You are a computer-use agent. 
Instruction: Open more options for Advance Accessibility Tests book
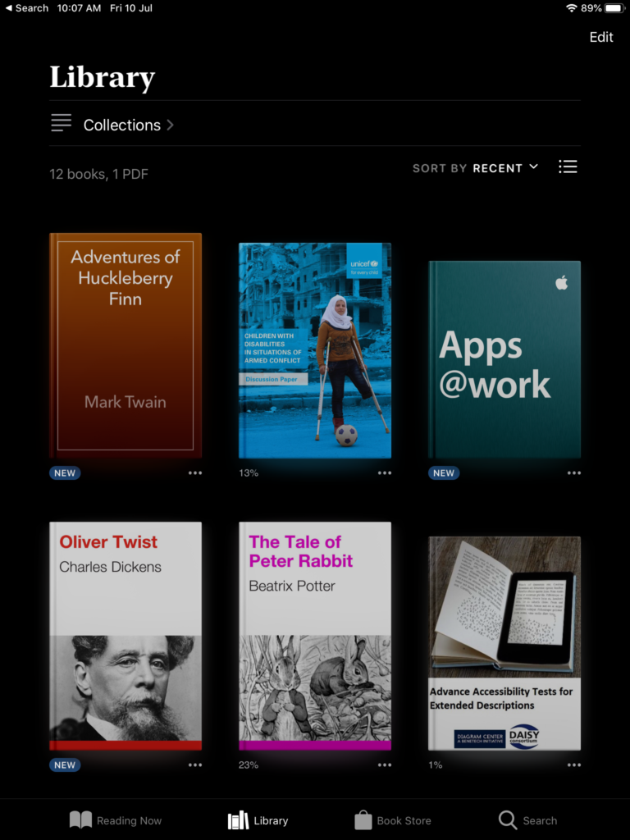573,765
